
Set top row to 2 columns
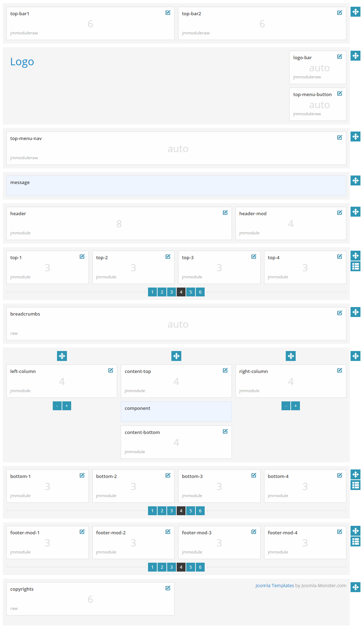tap(162, 292)
